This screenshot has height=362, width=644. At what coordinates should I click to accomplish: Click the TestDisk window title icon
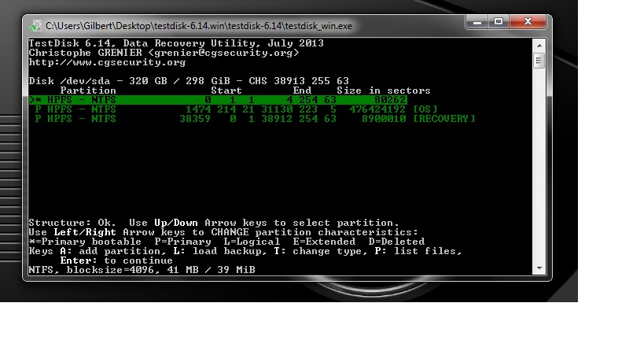pos(35,26)
